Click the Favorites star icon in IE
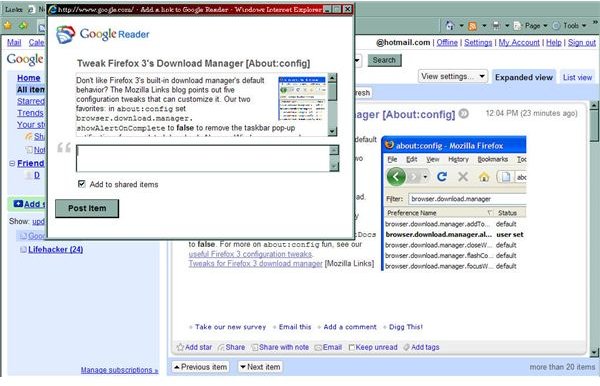The image size is (600, 386). [x=8, y=26]
